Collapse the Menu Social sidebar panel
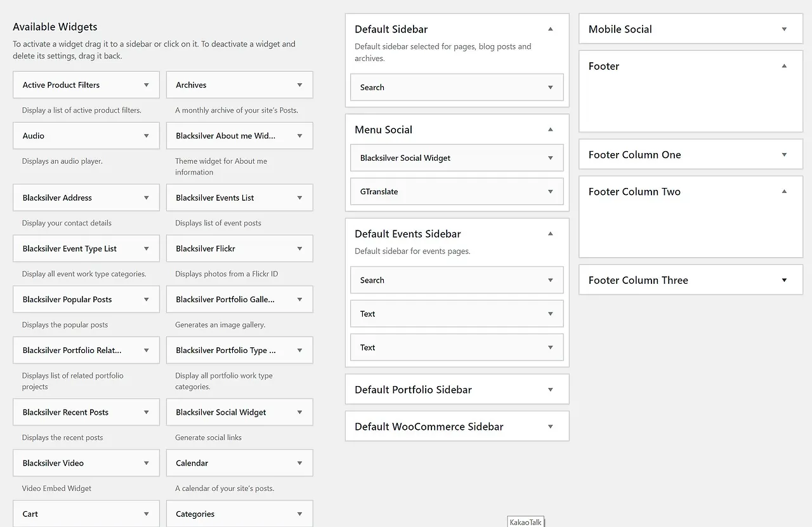Screen dimensions: 812x527 click(551, 130)
